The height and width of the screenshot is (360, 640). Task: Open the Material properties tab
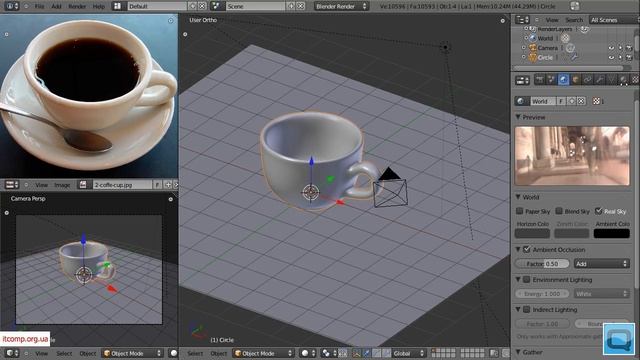point(623,80)
